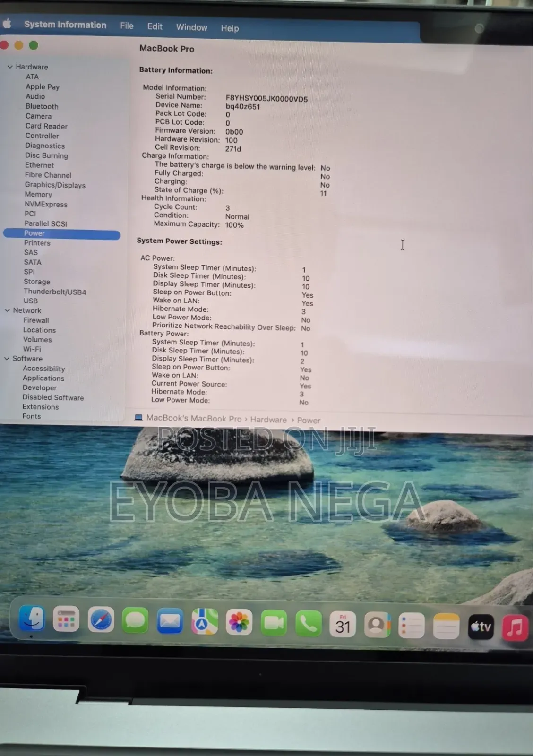Launch Safari from the Dock
This screenshot has width=533, height=756.
pyautogui.click(x=101, y=619)
